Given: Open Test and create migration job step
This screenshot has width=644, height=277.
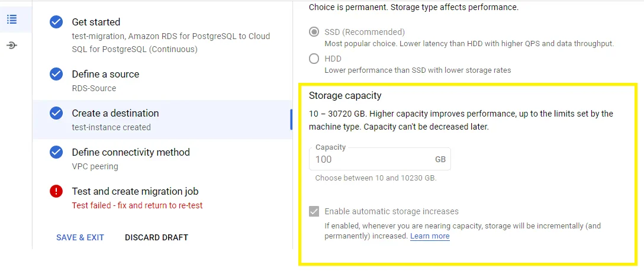Looking at the screenshot, I should click(135, 192).
